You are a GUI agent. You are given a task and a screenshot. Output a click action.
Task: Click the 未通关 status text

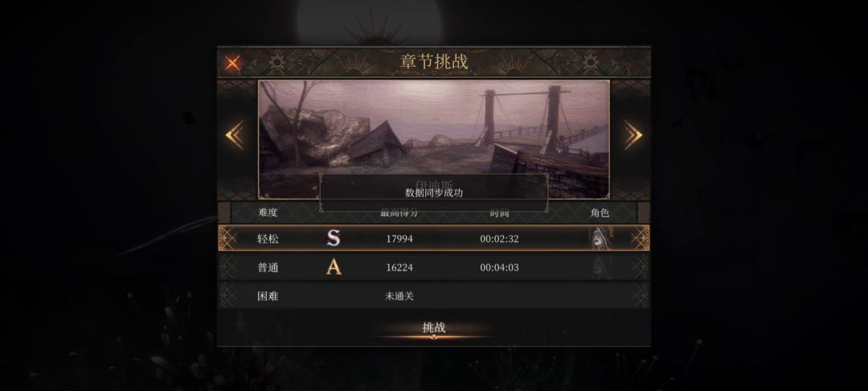coord(399,296)
